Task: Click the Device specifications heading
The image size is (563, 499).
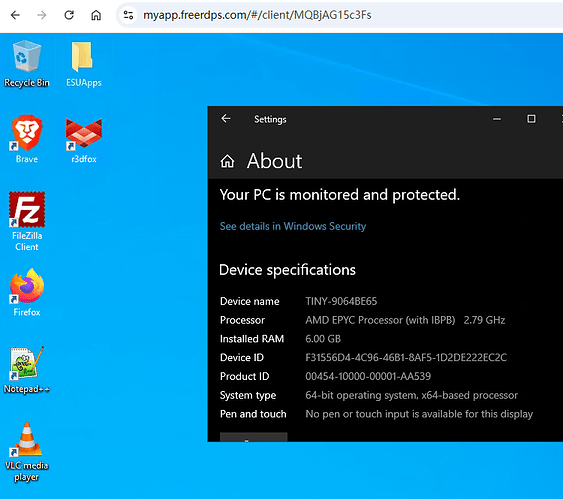Action: coord(287,270)
